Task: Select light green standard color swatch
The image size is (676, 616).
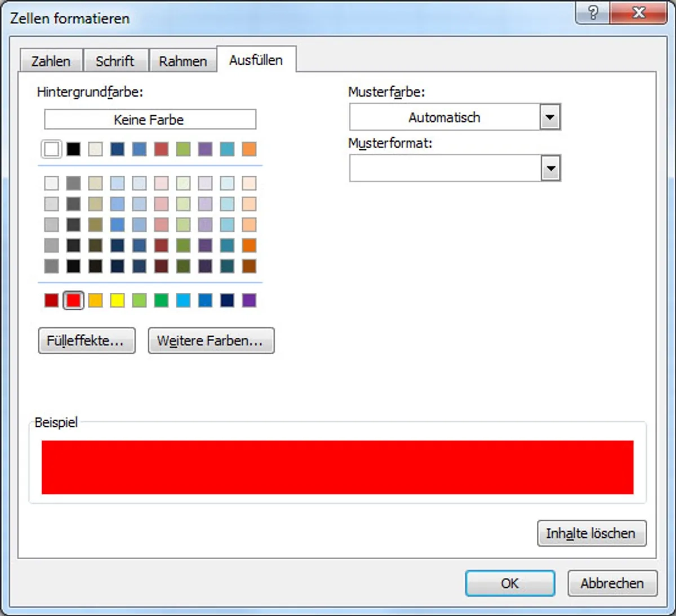Action: tap(139, 300)
